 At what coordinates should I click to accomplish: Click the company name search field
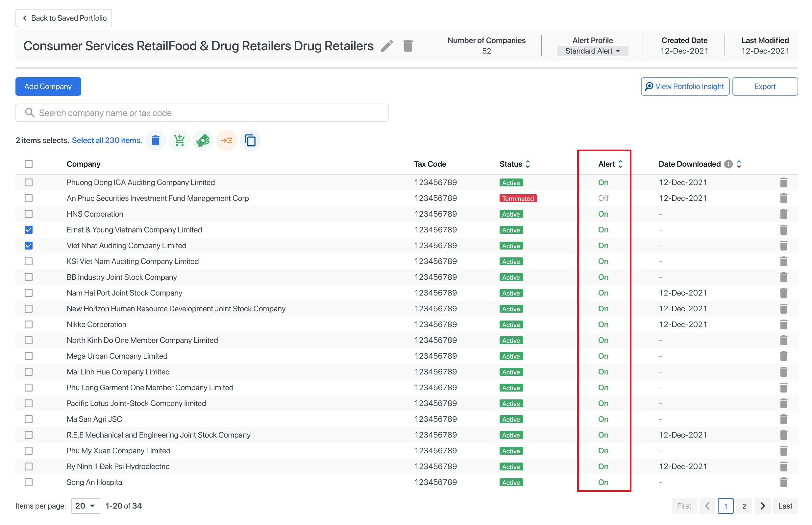(x=202, y=113)
